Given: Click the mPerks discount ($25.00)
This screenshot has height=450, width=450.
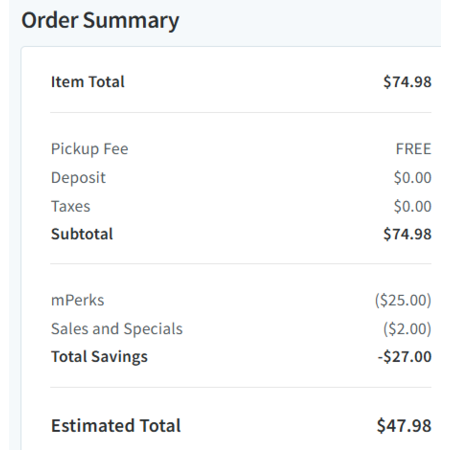Looking at the screenshot, I should click(x=403, y=300).
